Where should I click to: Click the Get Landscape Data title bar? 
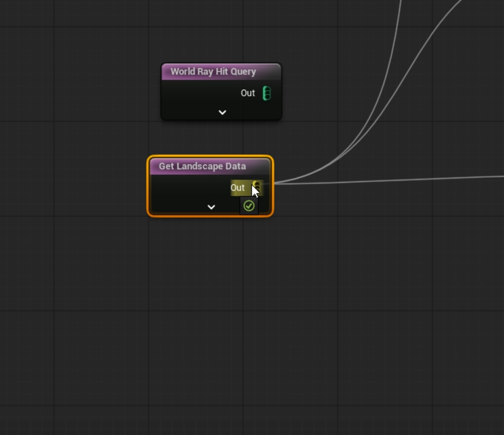(202, 166)
